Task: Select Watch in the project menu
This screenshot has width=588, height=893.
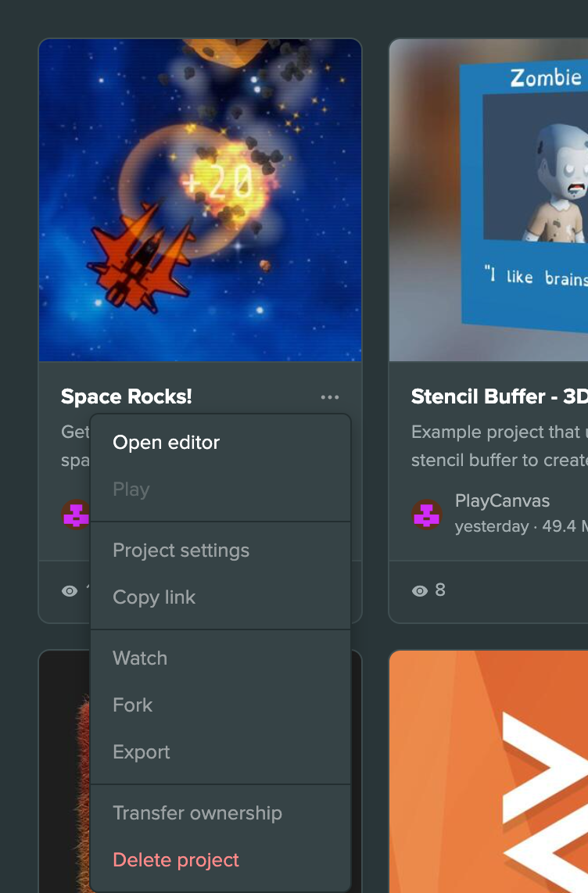Action: 220,658
